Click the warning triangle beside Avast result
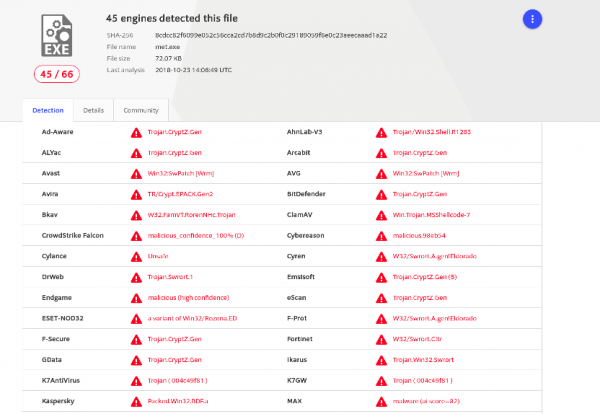The width and height of the screenshot is (600, 414). point(136,173)
